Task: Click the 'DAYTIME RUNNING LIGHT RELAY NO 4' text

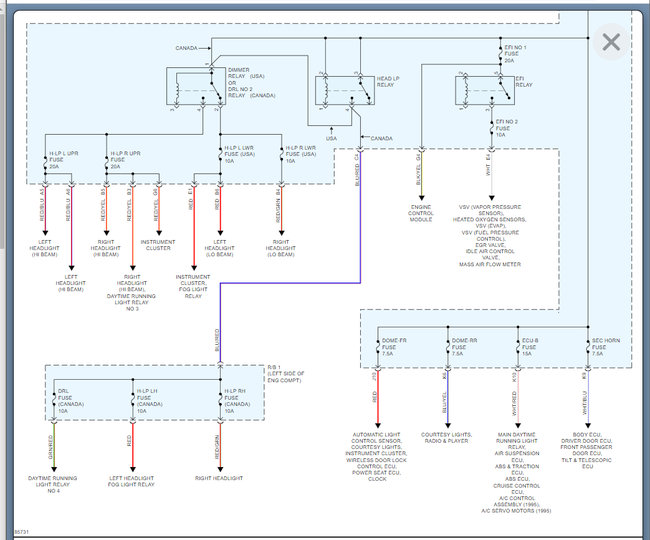Action: coord(53,484)
